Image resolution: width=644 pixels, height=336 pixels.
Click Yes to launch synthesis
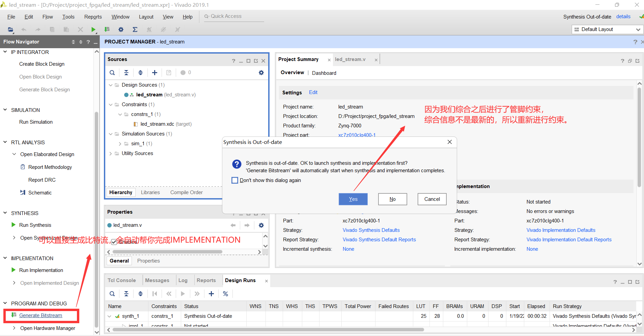tap(353, 199)
